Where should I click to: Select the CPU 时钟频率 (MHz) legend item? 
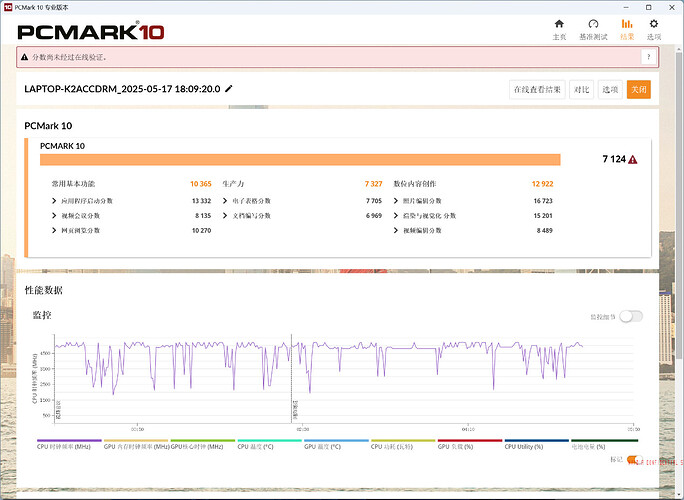pos(68,446)
